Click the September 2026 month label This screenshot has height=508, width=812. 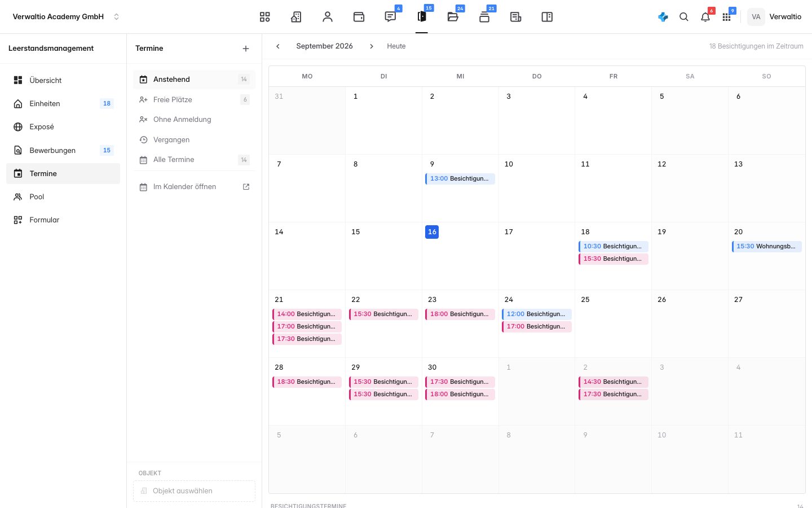(324, 46)
